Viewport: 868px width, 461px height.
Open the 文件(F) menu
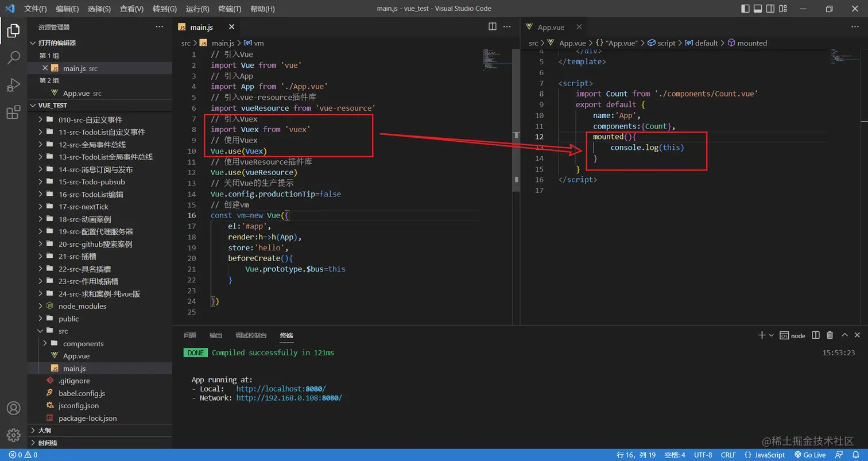[x=36, y=9]
